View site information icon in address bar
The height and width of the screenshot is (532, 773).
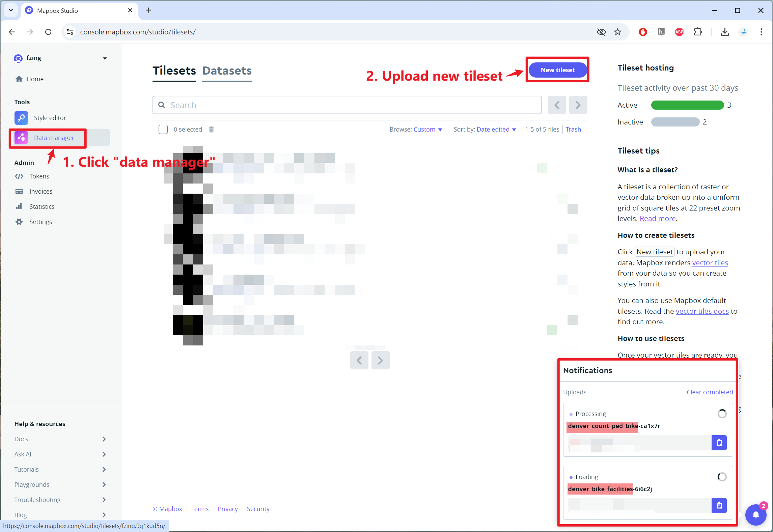pyautogui.click(x=70, y=32)
